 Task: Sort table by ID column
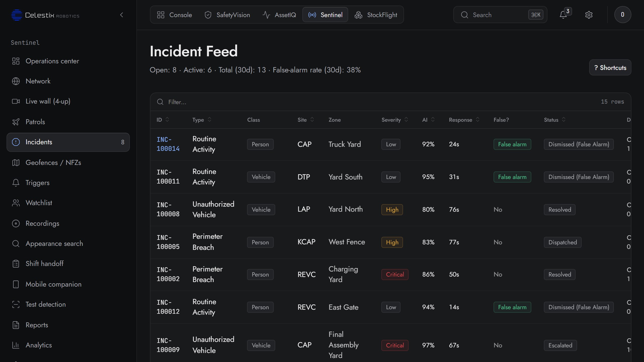click(163, 120)
